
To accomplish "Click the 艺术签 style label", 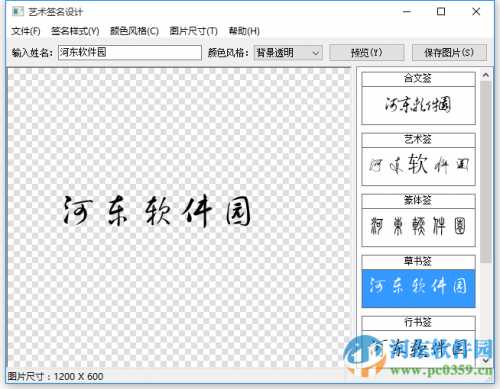I will [418, 139].
